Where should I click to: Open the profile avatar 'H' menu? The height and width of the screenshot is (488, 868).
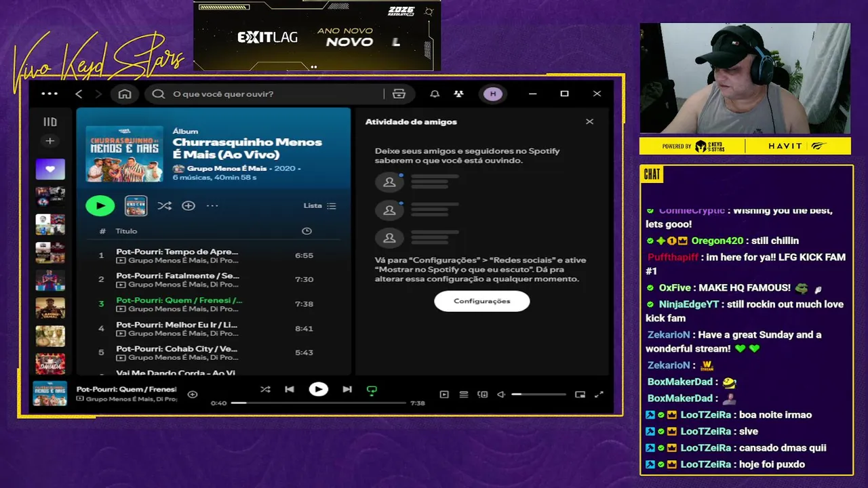(493, 94)
